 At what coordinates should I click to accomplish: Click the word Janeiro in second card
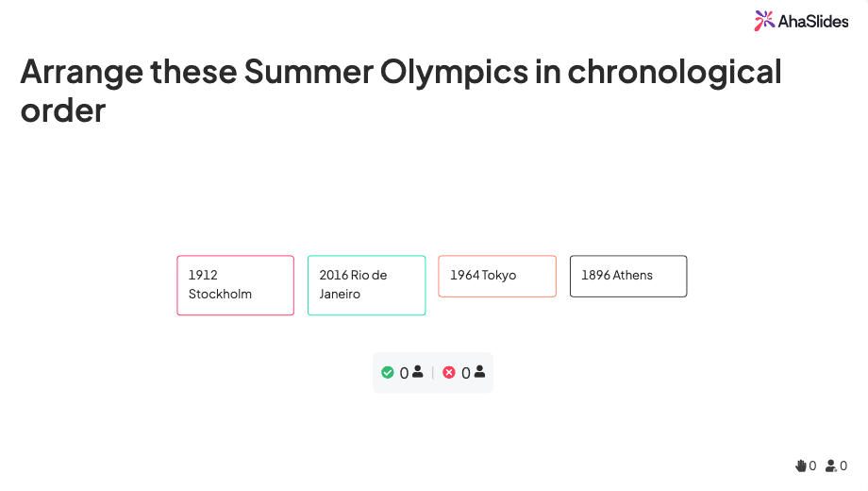(x=340, y=294)
